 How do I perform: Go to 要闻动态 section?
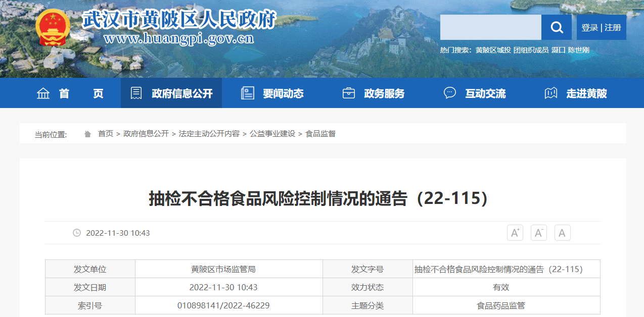272,93
